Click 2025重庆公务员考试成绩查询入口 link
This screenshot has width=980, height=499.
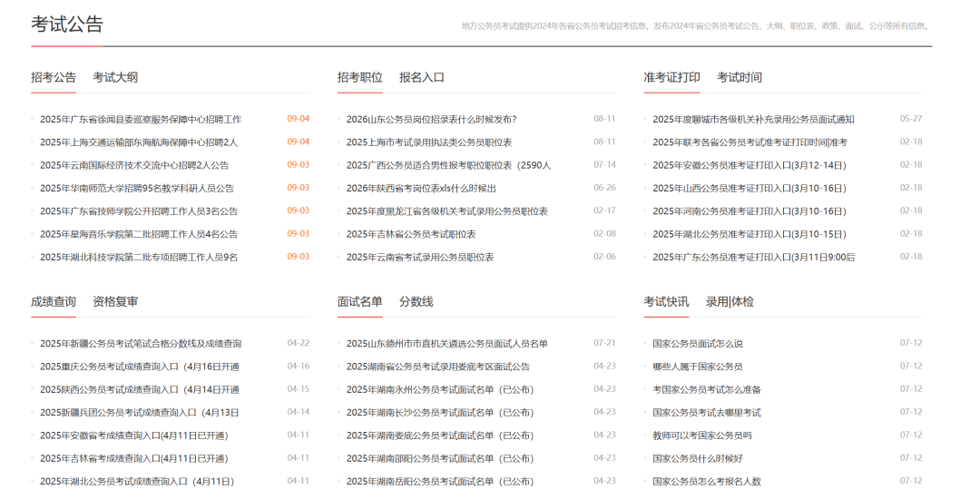[140, 367]
